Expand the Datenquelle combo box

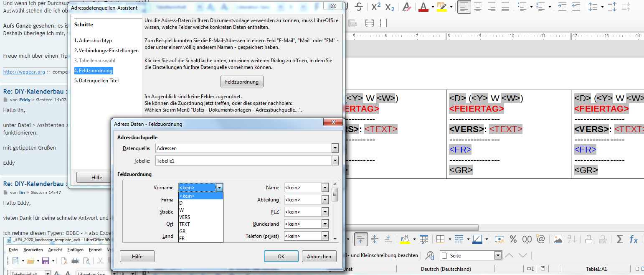click(x=335, y=148)
